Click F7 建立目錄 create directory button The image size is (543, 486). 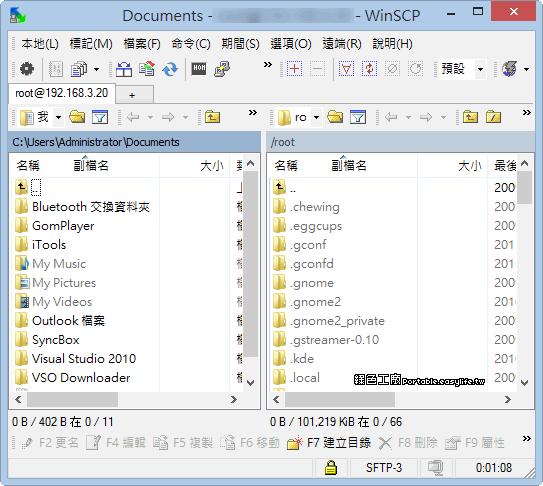point(329,443)
